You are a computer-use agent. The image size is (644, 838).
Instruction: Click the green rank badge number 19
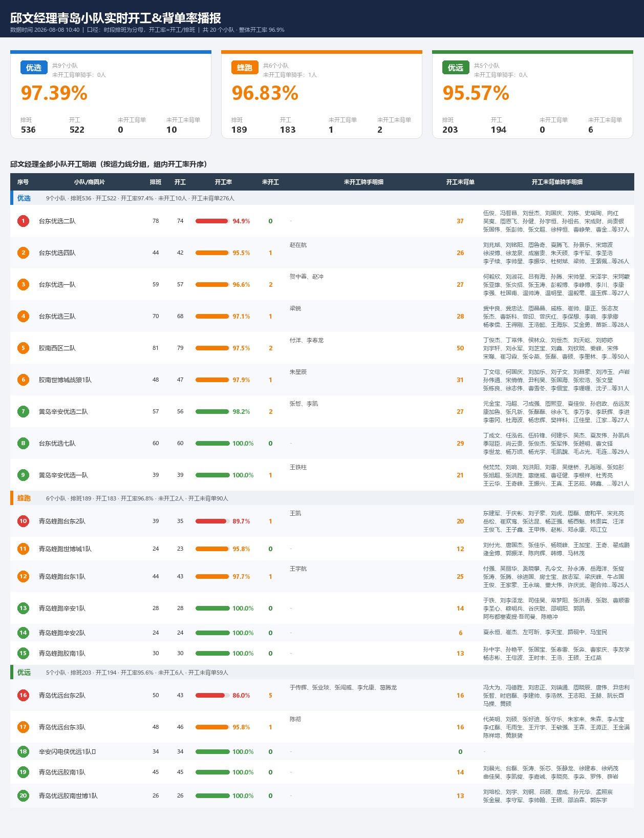coord(23,772)
